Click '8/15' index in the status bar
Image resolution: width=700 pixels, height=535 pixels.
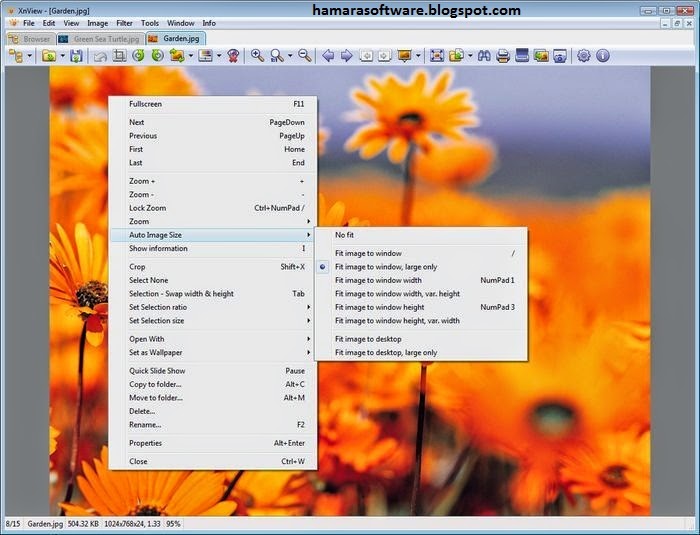13,524
